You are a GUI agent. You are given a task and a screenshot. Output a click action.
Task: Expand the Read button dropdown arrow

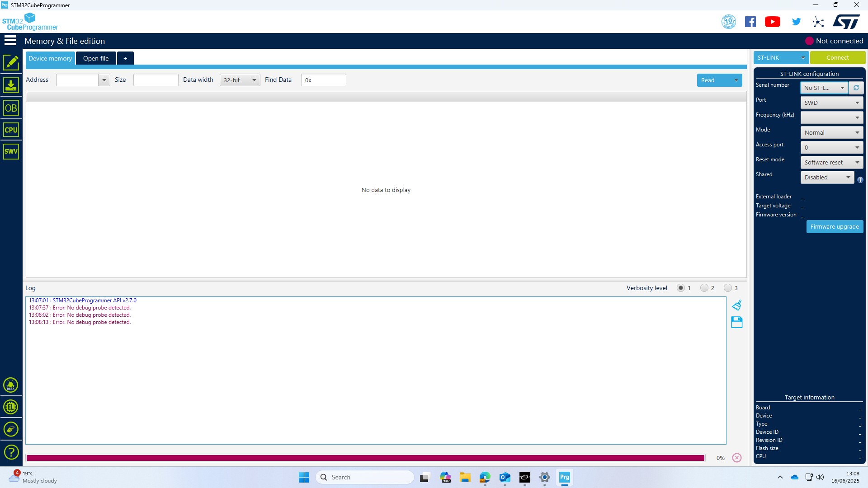point(736,80)
